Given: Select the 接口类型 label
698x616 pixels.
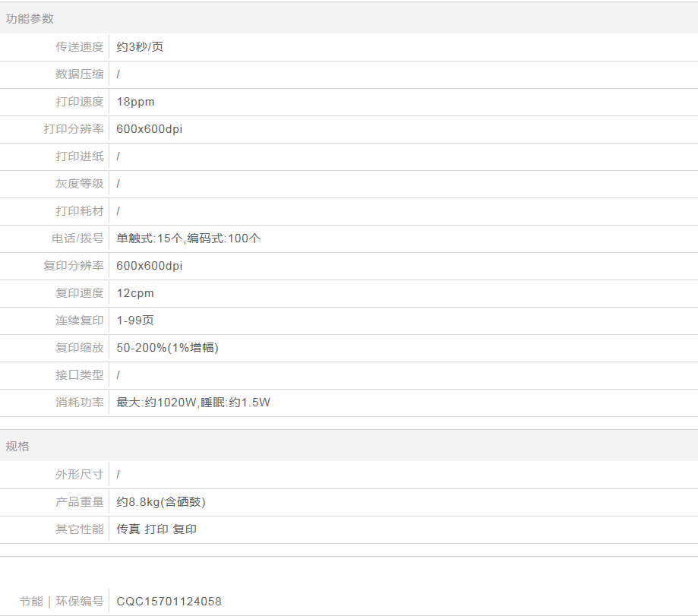Looking at the screenshot, I should coord(79,375).
